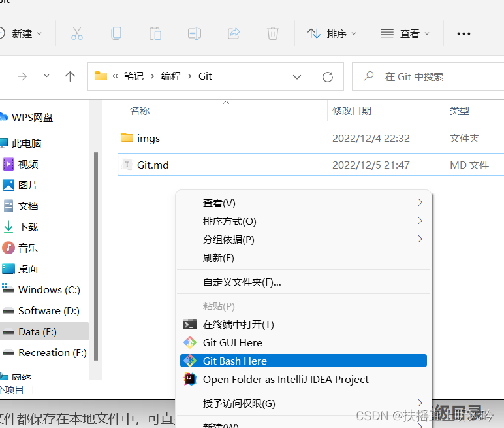Open WPS网盘 in sidebar
The image size is (504, 428).
click(x=32, y=118)
